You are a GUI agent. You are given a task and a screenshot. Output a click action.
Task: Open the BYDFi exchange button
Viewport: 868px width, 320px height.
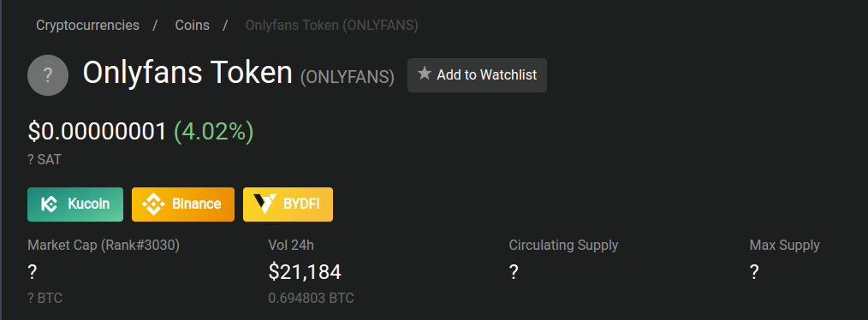(x=288, y=204)
